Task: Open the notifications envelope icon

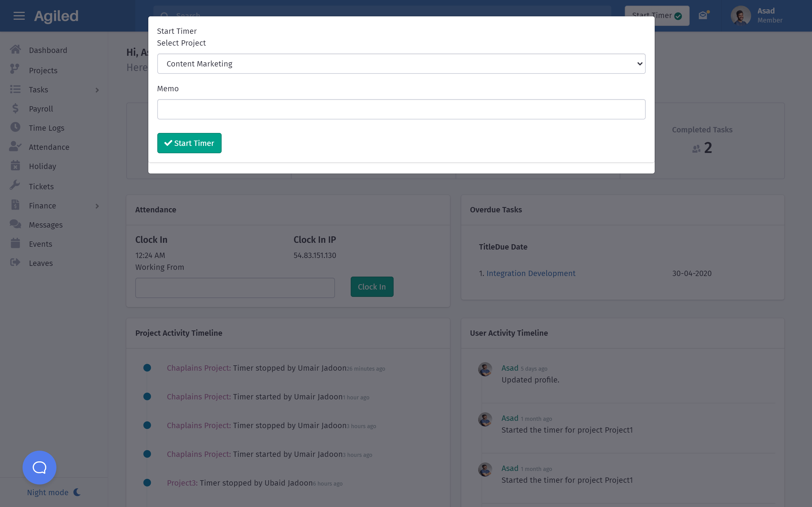Action: tap(703, 15)
